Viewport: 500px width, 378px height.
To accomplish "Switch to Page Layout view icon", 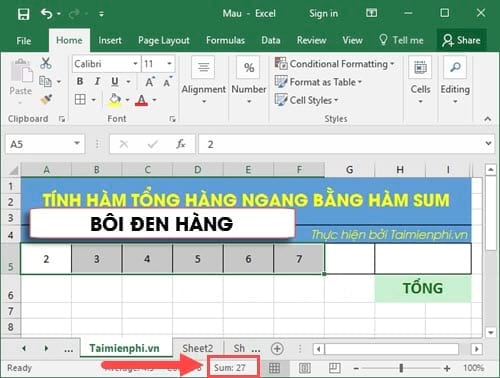I will coord(305,368).
